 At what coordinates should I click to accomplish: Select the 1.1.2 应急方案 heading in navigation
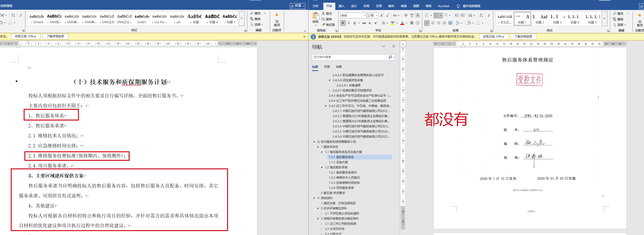[338, 162]
